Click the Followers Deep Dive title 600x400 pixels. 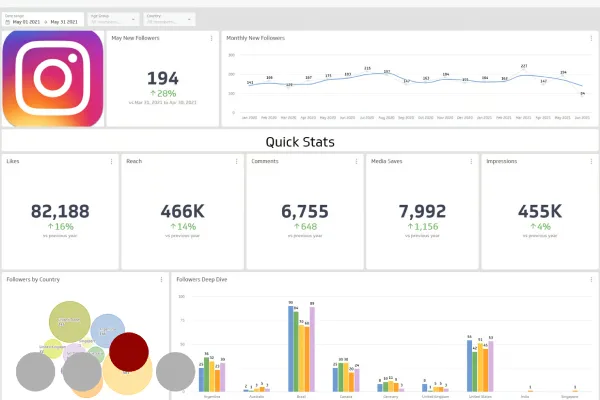pos(202,280)
